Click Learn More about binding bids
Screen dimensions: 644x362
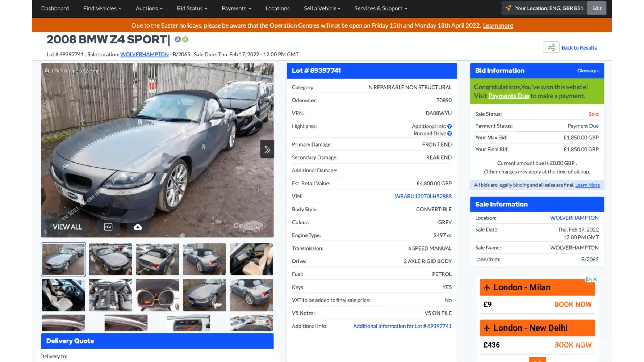coord(587,185)
